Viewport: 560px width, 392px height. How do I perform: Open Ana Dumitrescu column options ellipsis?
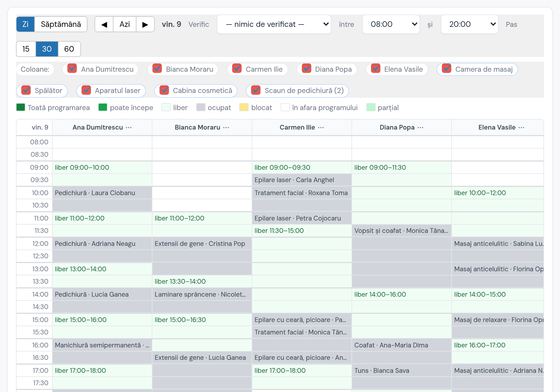[x=129, y=128]
